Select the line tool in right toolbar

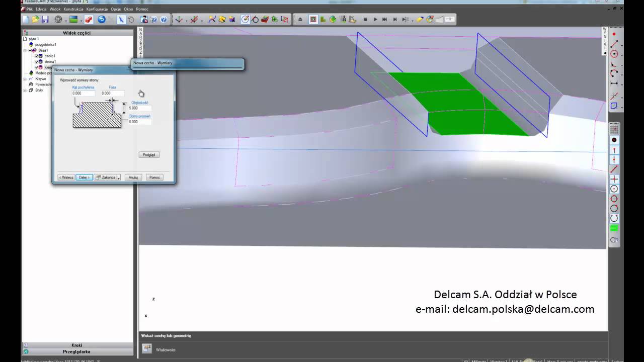click(614, 44)
